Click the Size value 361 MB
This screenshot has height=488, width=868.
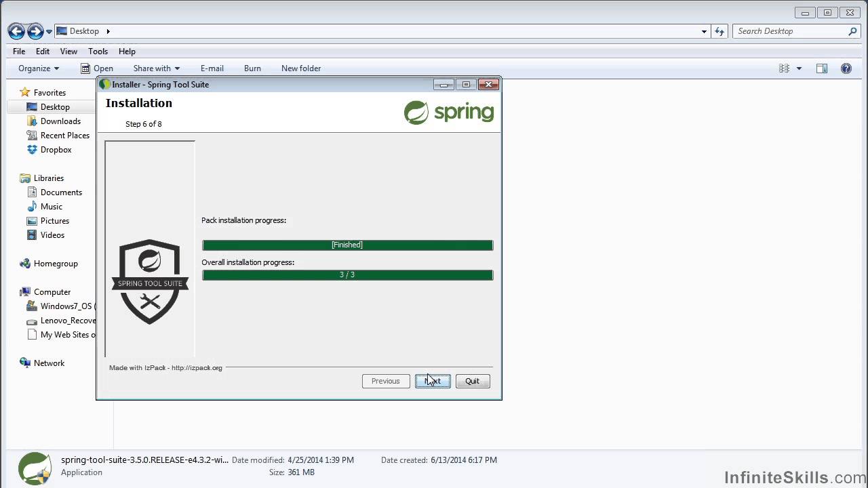click(301, 472)
